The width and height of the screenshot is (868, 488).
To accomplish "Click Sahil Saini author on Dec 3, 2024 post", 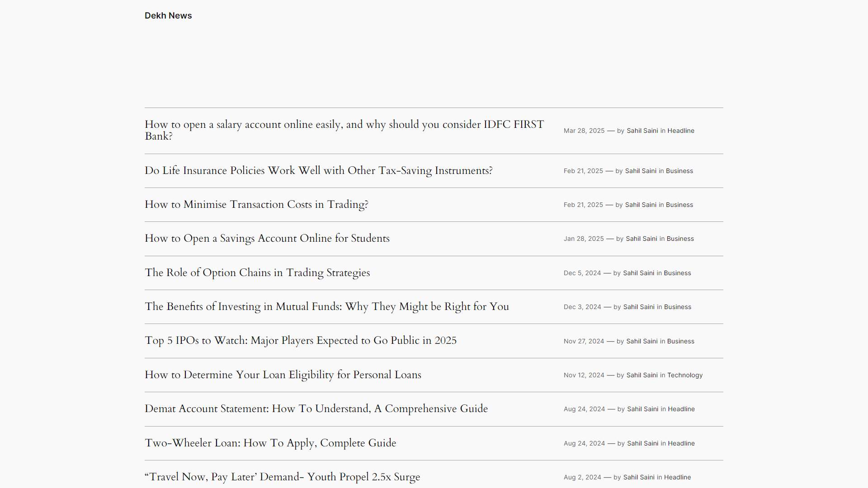I will 638,307.
